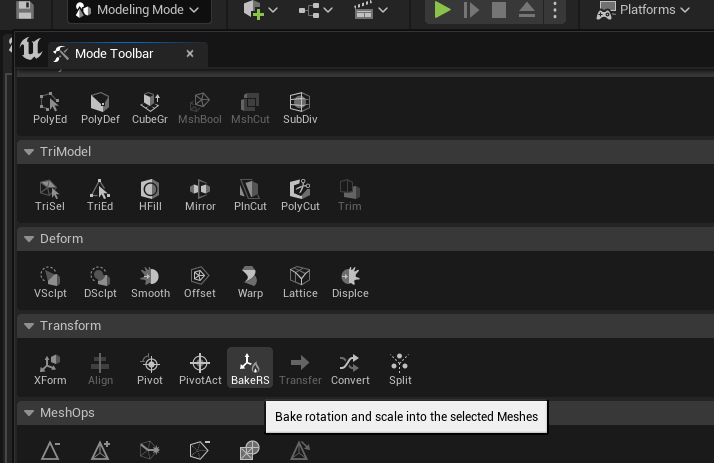Click the first MeshOps triangle-minus tool

point(50,450)
